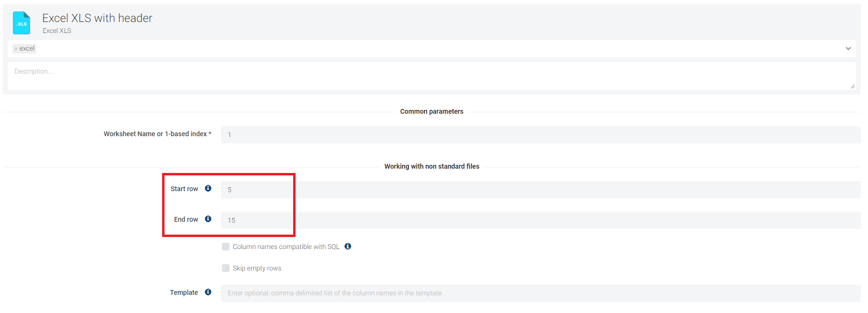The height and width of the screenshot is (313, 868).
Task: Remove the 'excel' tag using its x
Action: pos(16,49)
